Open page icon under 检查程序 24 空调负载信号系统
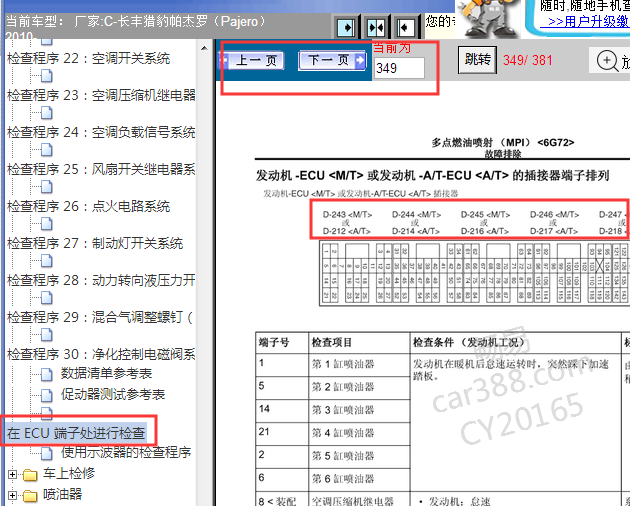The image size is (630, 506). (47, 150)
